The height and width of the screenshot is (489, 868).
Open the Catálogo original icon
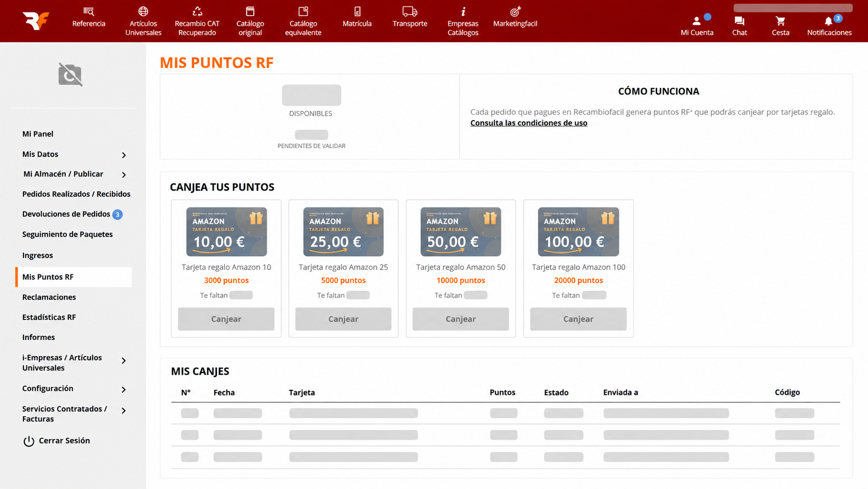pyautogui.click(x=250, y=11)
